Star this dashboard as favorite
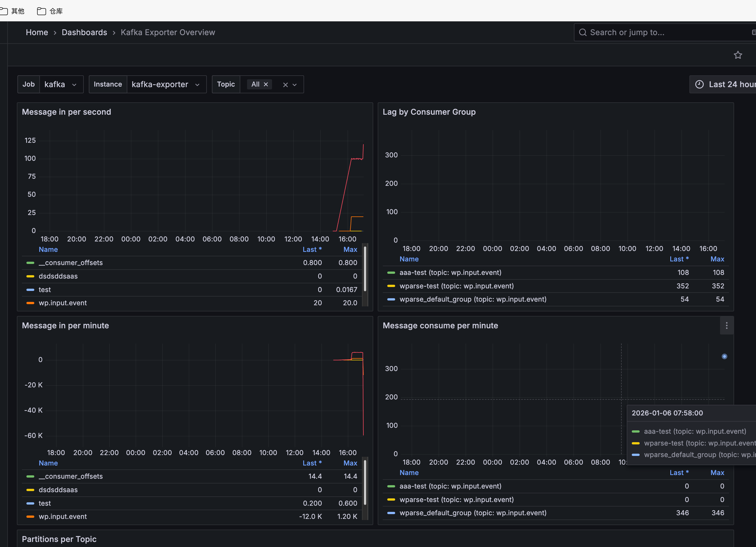The height and width of the screenshot is (547, 756). 738,55
